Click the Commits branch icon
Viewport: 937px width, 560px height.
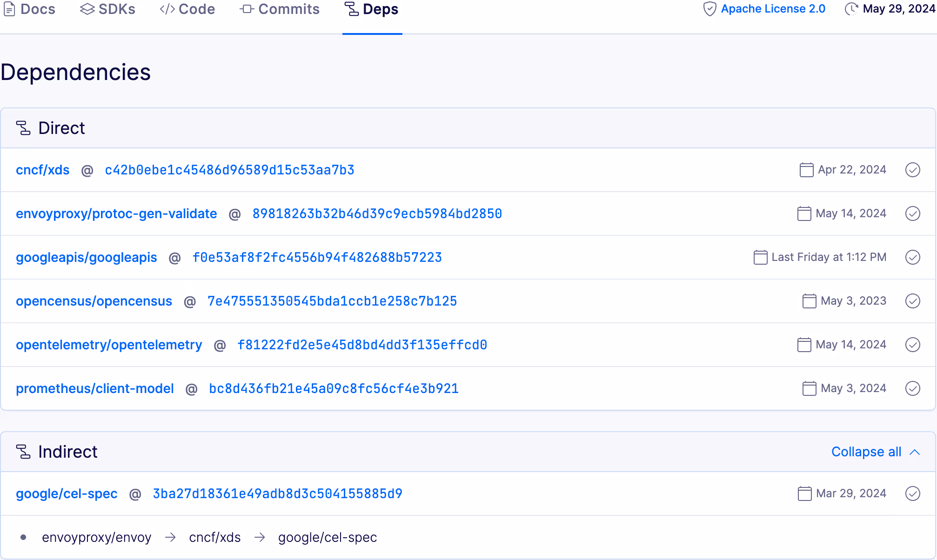(247, 8)
